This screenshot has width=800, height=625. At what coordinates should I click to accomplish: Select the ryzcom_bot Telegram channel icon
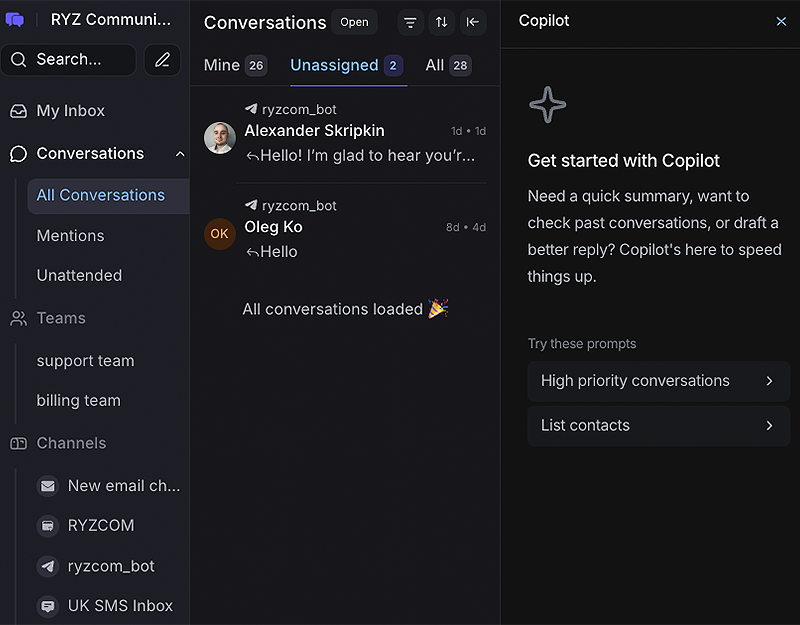tap(48, 566)
